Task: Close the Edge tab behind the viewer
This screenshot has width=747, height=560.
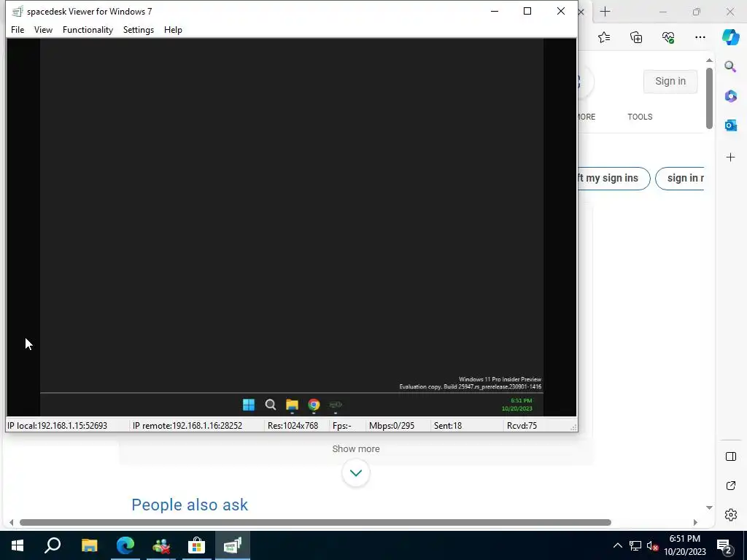Action: pyautogui.click(x=581, y=12)
